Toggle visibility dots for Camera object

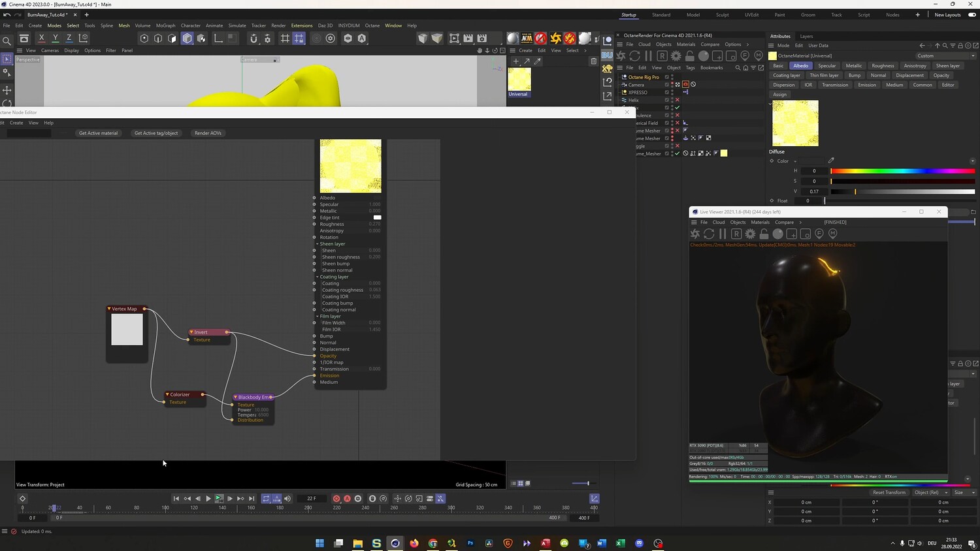pos(672,85)
